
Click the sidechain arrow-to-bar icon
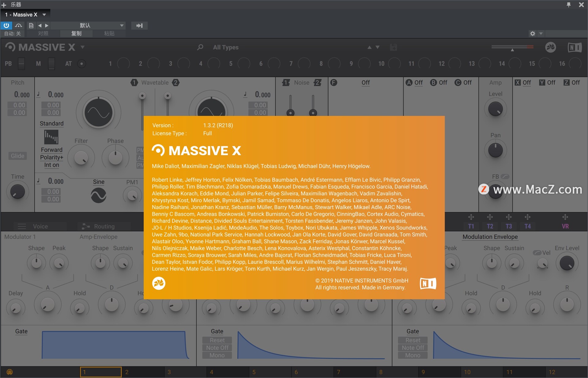(x=139, y=25)
